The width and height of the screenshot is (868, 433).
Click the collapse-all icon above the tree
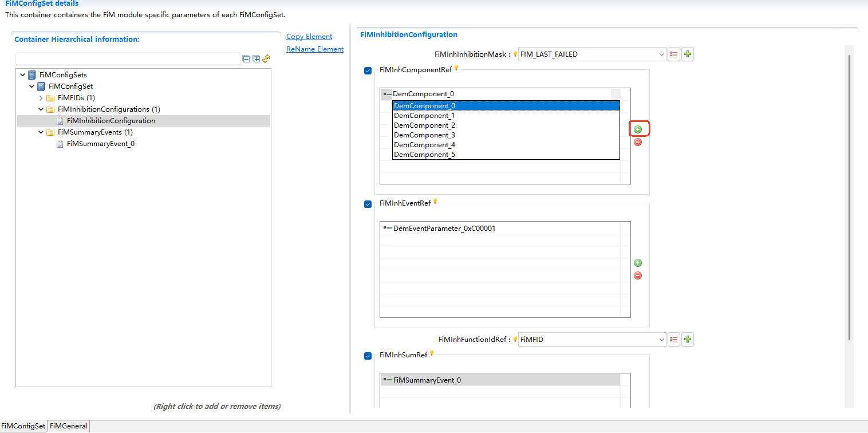pos(246,58)
